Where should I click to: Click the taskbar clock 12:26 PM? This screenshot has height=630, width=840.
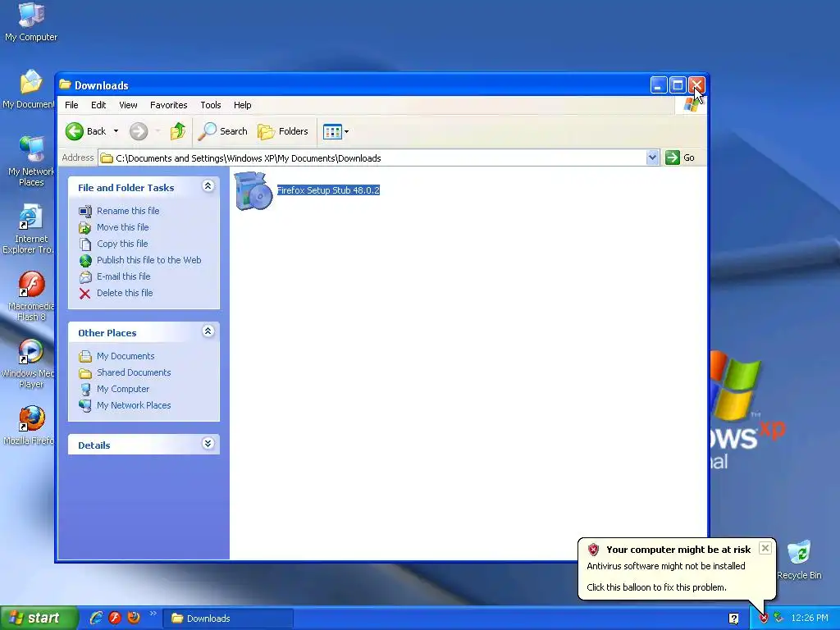[810, 619]
